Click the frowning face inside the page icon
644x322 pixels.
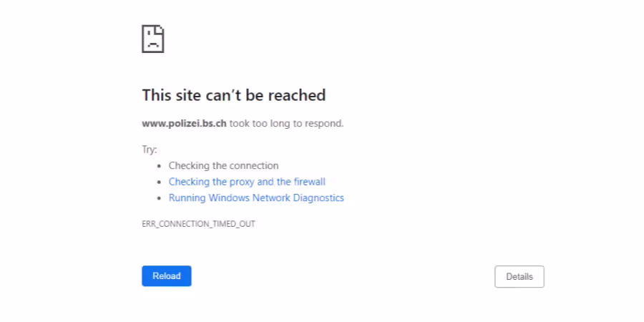[x=153, y=42]
